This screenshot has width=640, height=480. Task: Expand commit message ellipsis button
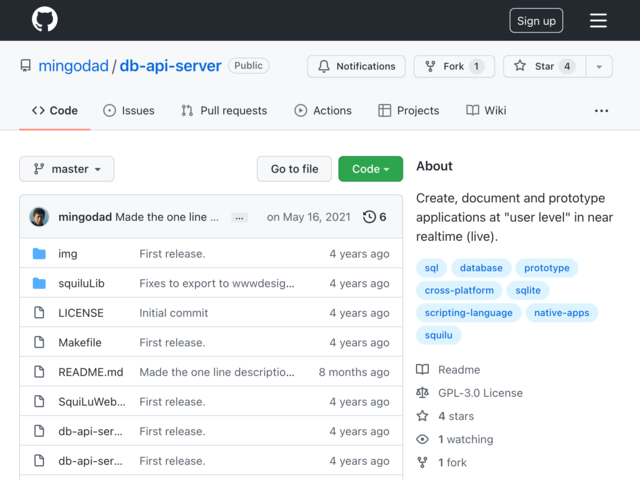tap(239, 218)
